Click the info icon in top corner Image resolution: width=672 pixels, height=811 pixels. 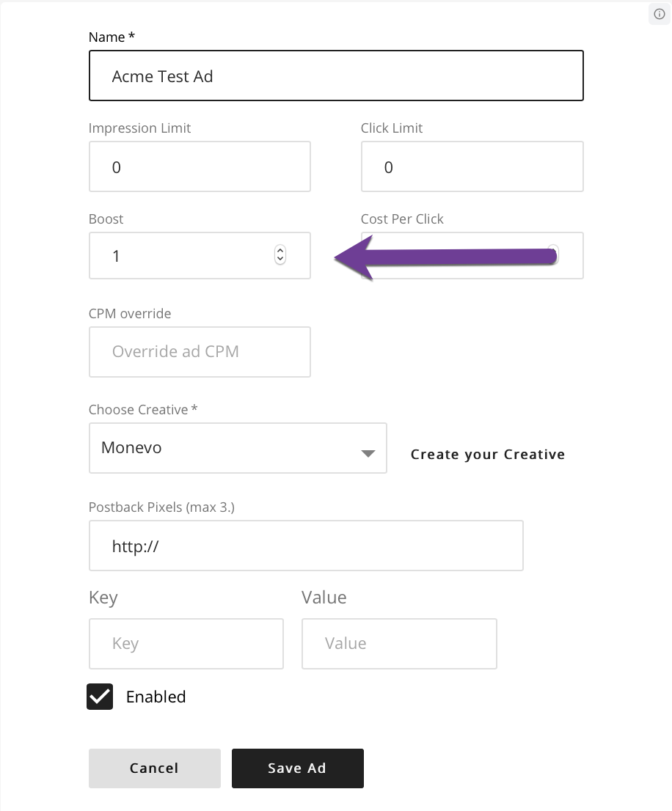[659, 14]
